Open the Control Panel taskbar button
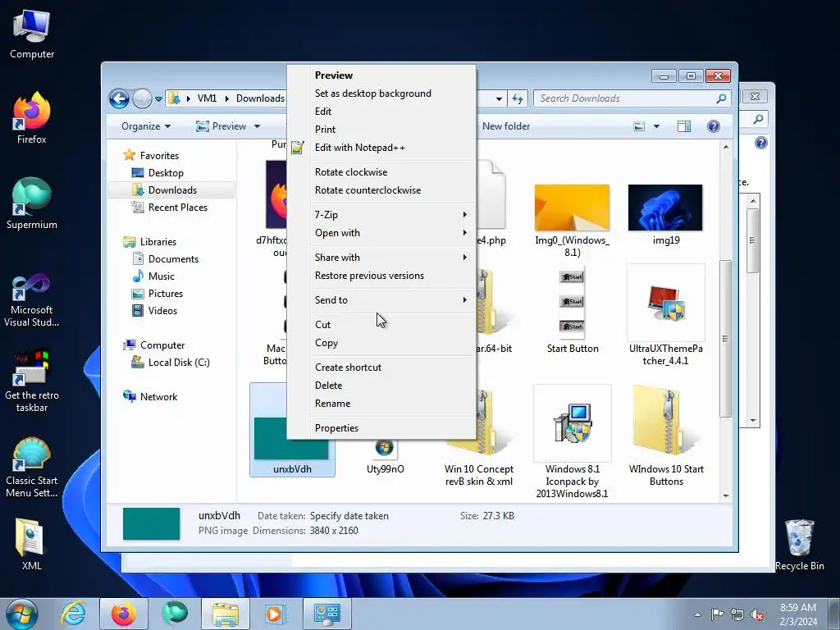The image size is (840, 630). click(327, 614)
